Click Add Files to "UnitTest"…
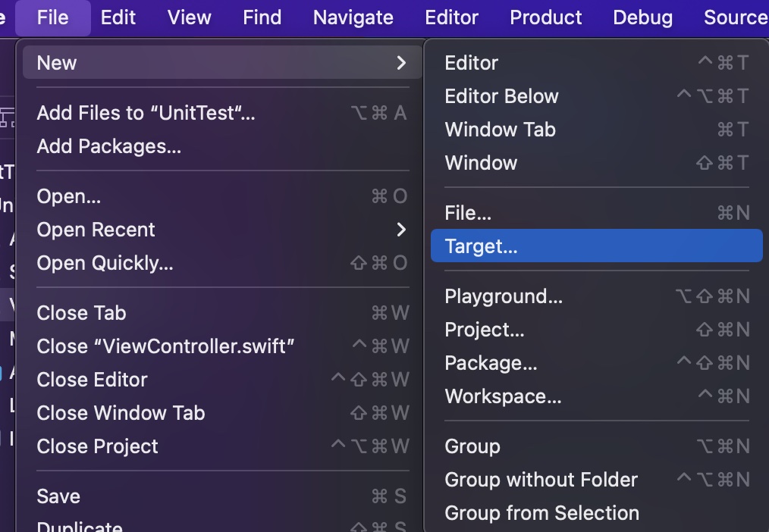The image size is (769, 532). 146,113
